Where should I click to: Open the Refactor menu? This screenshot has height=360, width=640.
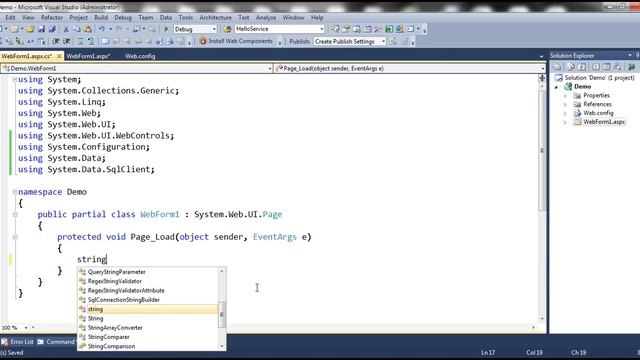click(x=52, y=18)
